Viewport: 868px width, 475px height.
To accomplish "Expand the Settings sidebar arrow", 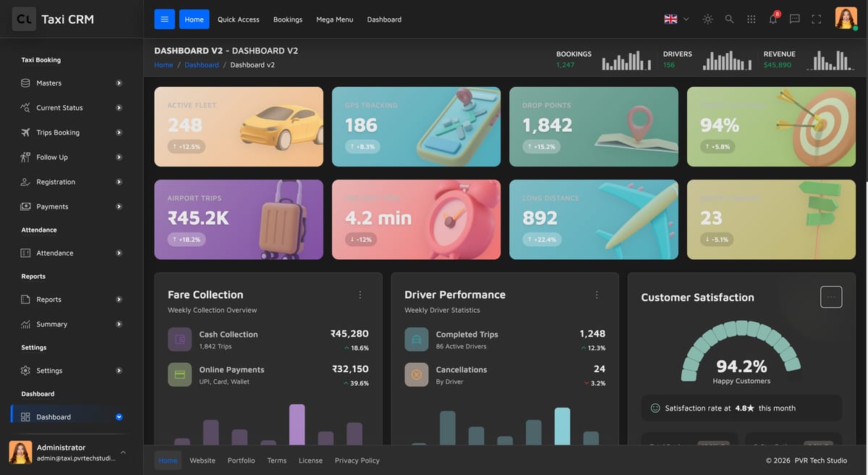I will coord(119,370).
